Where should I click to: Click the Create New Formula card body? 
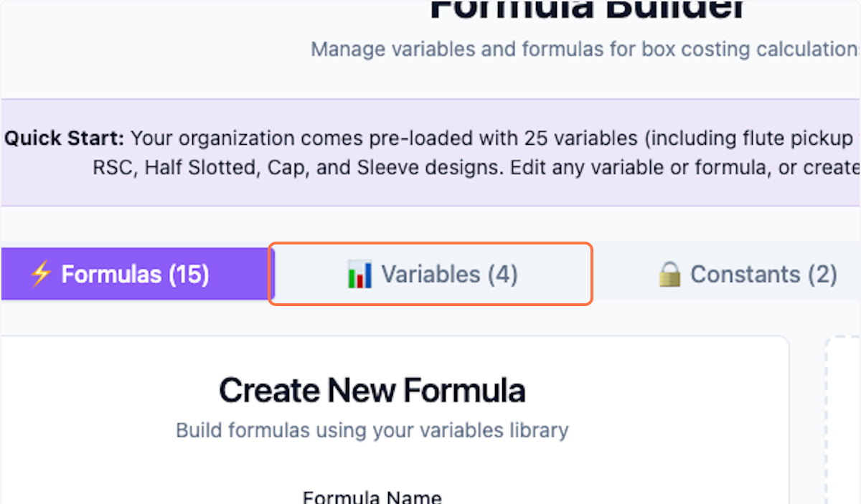pos(372,444)
